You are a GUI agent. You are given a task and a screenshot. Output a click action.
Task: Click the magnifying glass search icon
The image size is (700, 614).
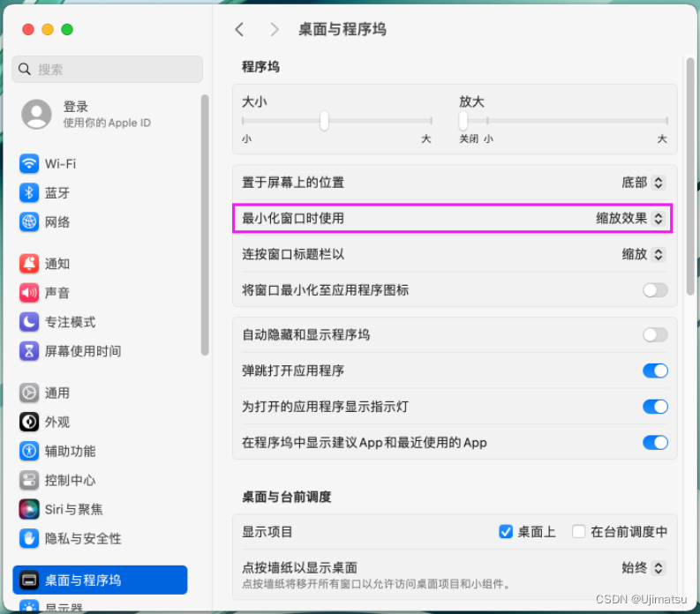point(25,69)
